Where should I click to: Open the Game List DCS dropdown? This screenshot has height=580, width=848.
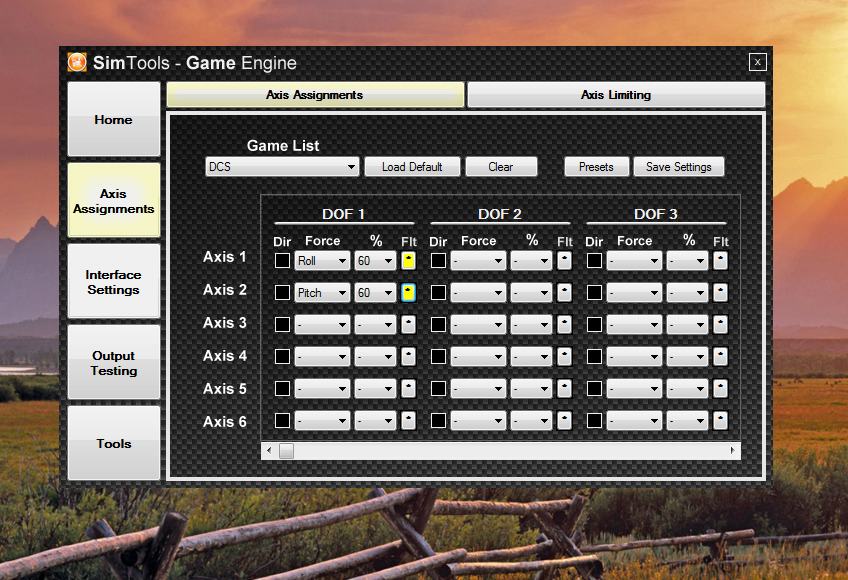[282, 167]
